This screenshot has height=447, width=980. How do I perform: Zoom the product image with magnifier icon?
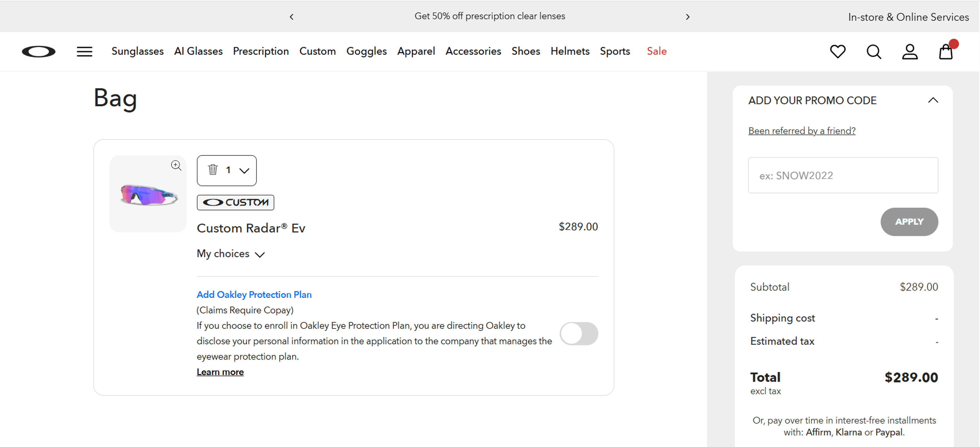176,165
